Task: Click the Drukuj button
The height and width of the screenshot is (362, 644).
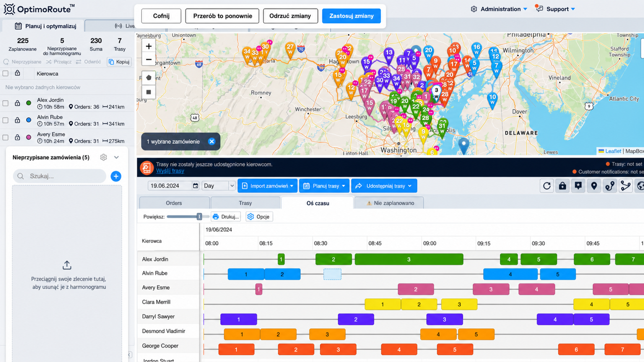Action: (226, 217)
